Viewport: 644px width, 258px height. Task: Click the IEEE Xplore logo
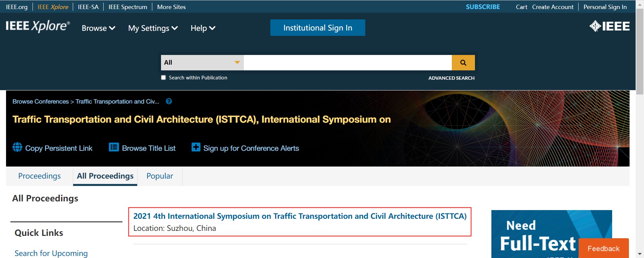pyautogui.click(x=38, y=26)
